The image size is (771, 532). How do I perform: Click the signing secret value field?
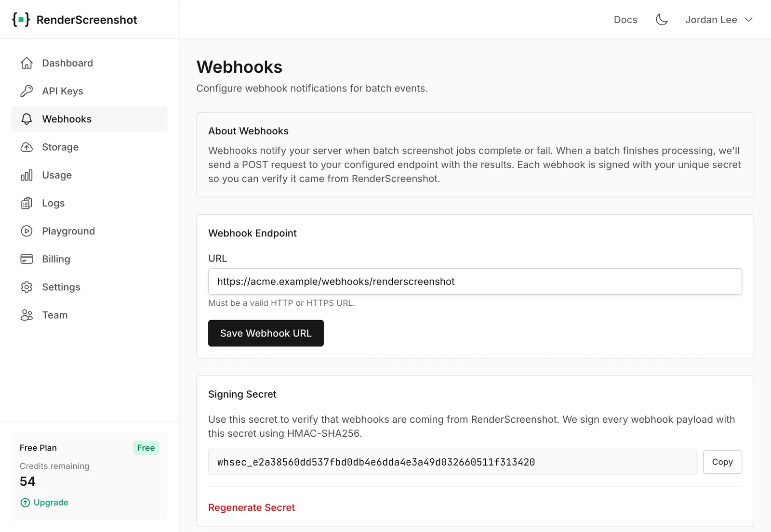point(452,462)
